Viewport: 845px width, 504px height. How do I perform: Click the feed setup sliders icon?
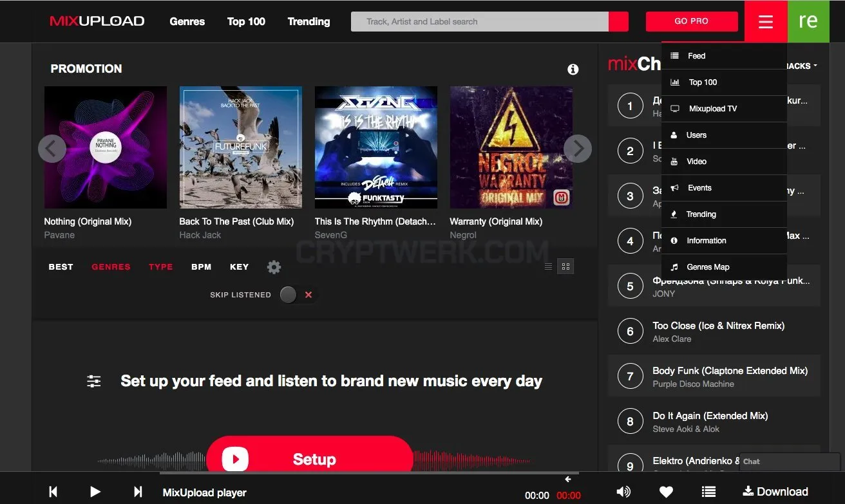94,381
